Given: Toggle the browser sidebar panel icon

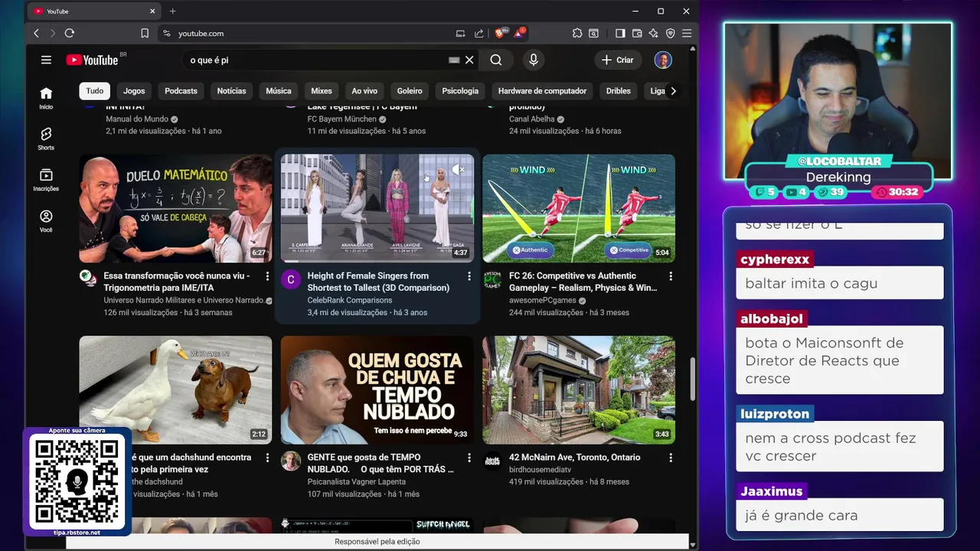Looking at the screenshot, I should (621, 33).
